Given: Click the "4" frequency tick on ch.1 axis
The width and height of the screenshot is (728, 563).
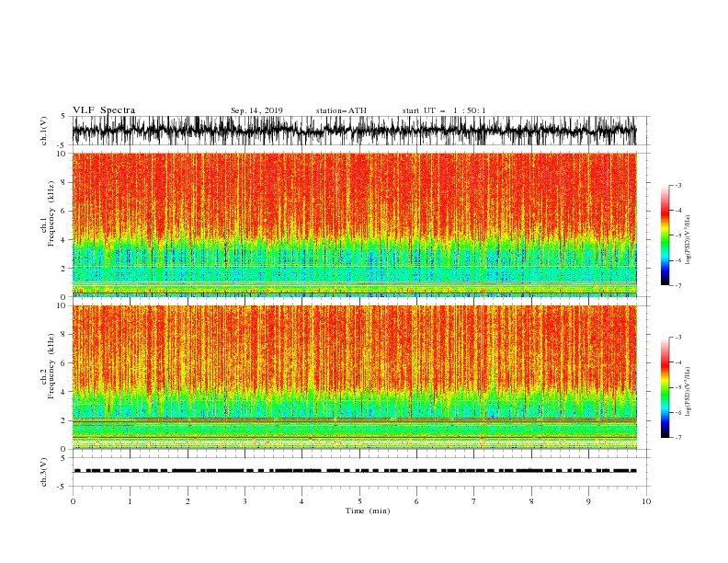Looking at the screenshot, I should [x=65, y=240].
